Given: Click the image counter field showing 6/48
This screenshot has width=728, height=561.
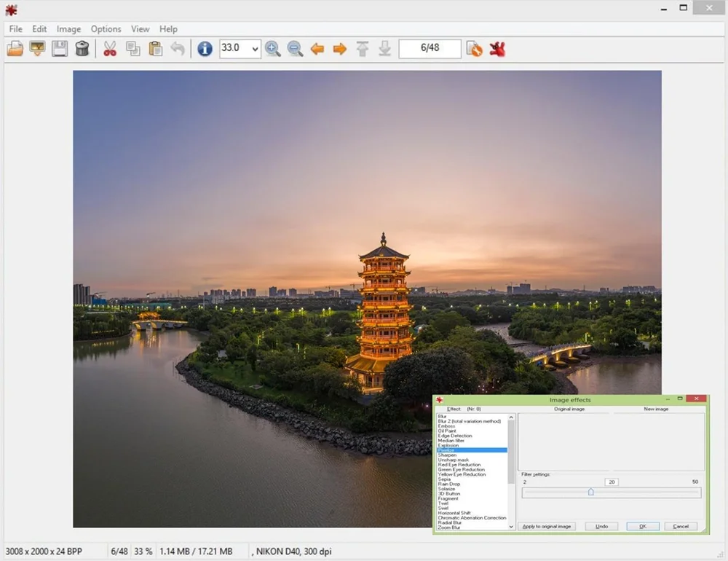Looking at the screenshot, I should coord(430,49).
